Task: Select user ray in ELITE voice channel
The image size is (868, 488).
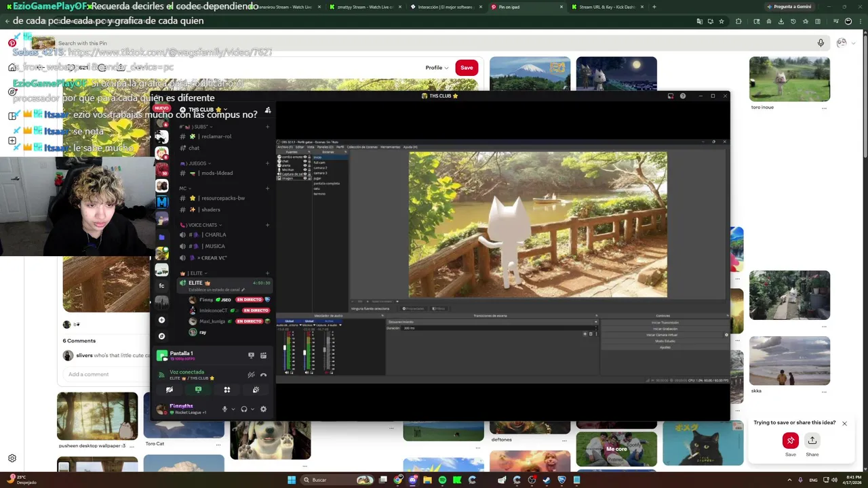Action: [202, 332]
